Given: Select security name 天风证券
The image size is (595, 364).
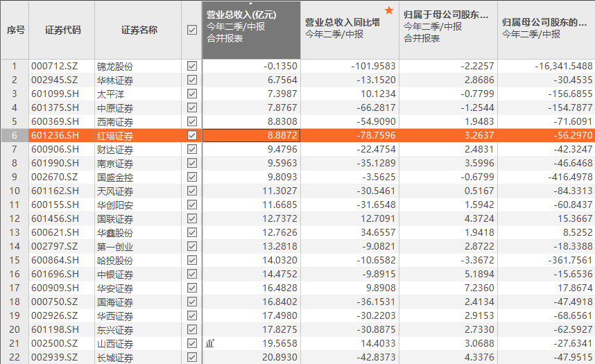Looking at the screenshot, I should pyautogui.click(x=115, y=191).
